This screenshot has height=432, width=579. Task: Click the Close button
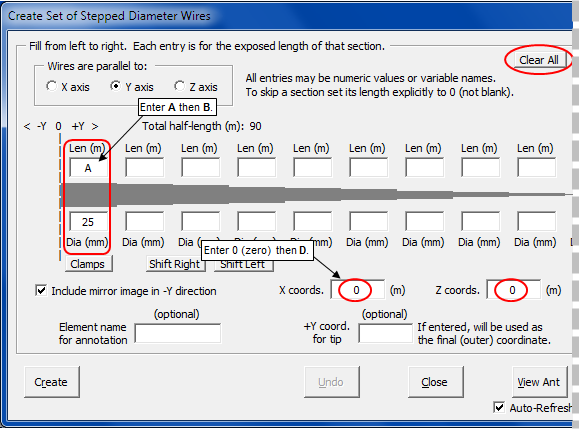pyautogui.click(x=436, y=382)
